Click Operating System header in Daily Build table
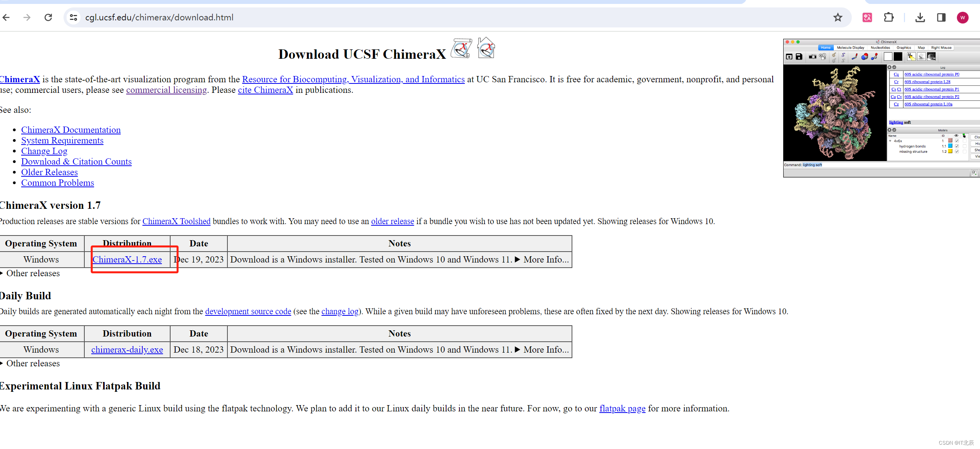This screenshot has height=449, width=980. 41,333
